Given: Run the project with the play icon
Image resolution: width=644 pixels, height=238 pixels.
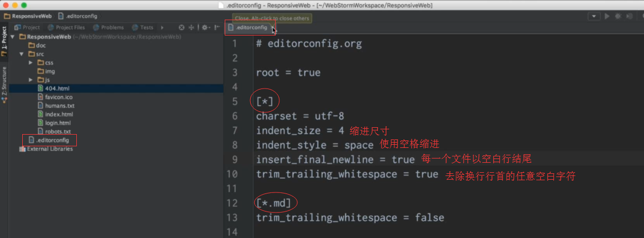Looking at the screenshot, I should click(607, 16).
